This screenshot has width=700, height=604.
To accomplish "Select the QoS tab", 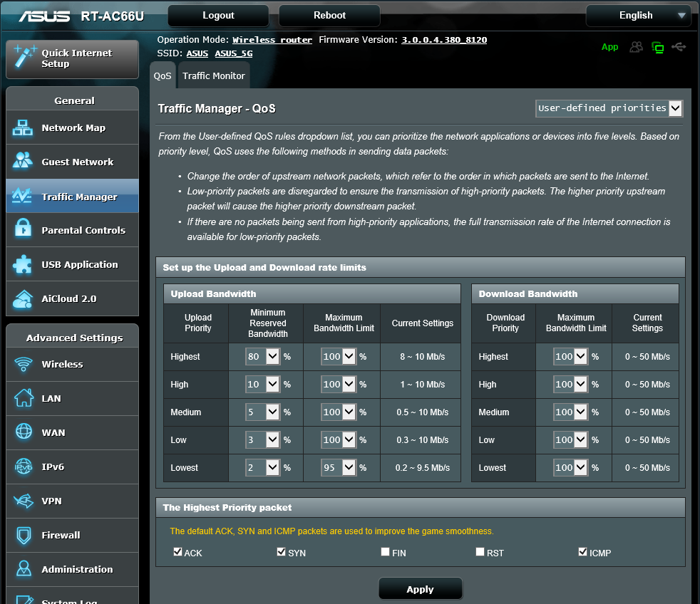I will coord(163,76).
